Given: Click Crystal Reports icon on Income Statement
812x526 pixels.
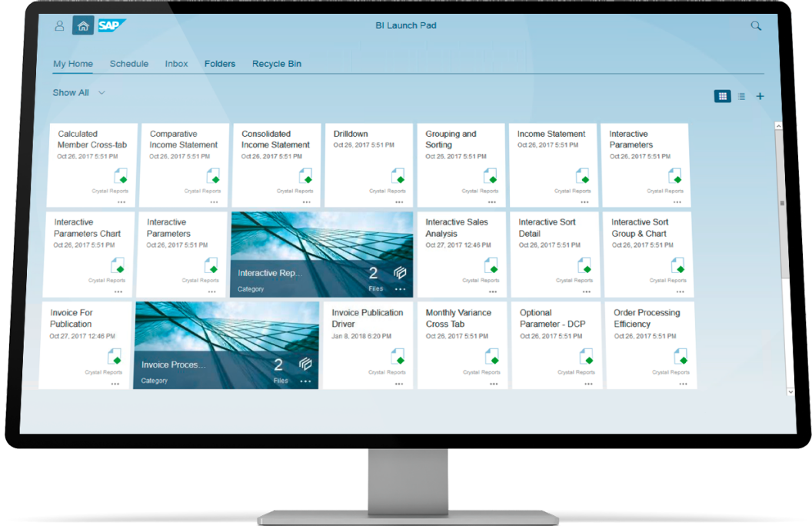Looking at the screenshot, I should click(583, 175).
